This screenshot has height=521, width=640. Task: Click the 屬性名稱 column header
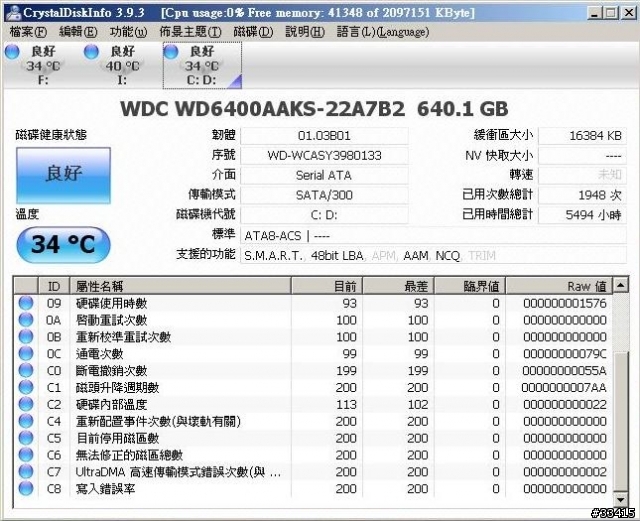180,286
